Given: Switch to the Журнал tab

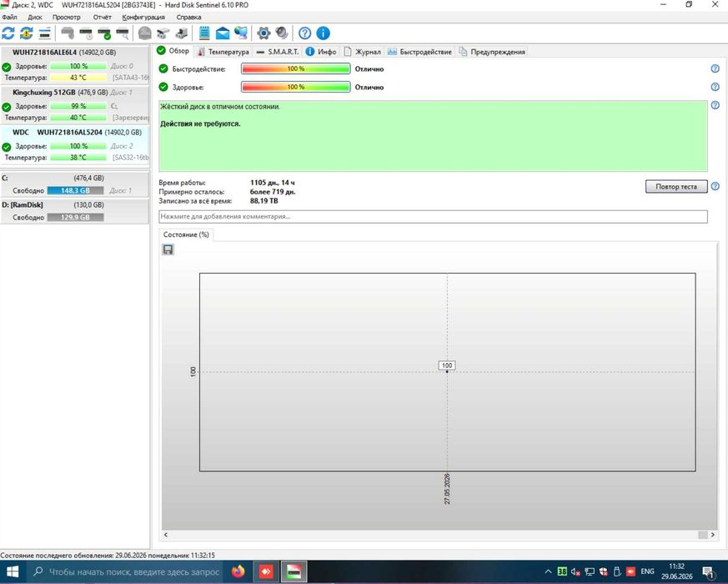Looking at the screenshot, I should point(362,52).
